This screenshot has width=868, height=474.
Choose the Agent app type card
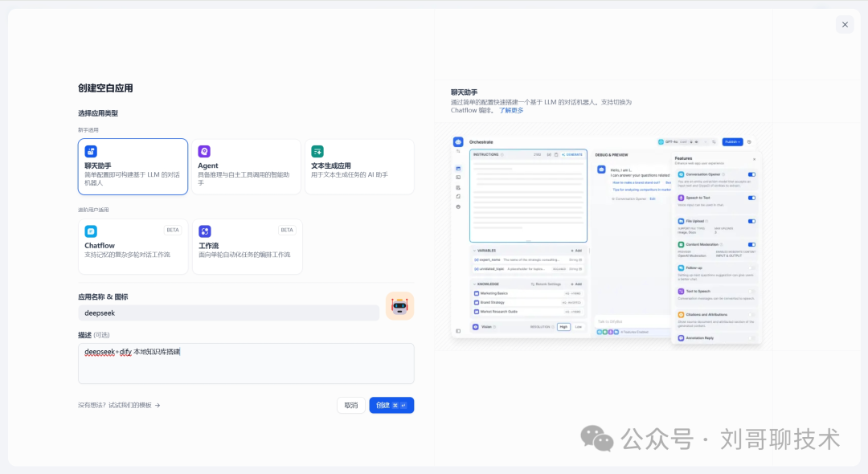click(x=247, y=166)
